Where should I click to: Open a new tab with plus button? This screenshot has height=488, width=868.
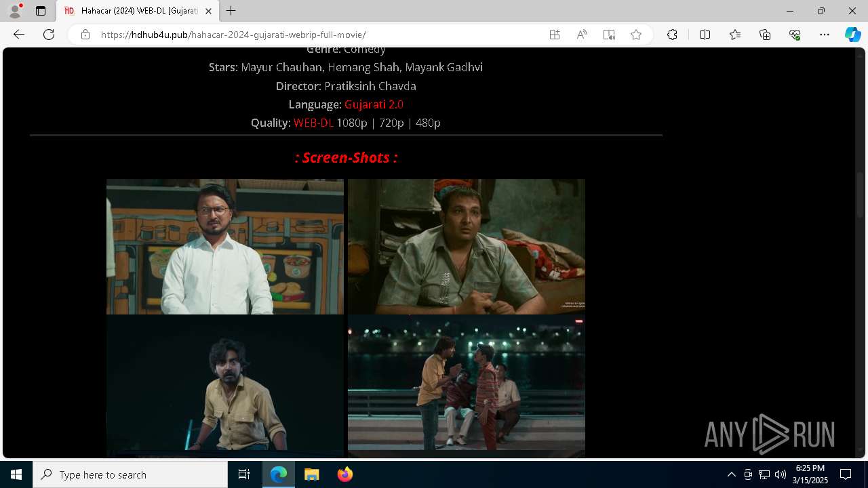(x=231, y=11)
